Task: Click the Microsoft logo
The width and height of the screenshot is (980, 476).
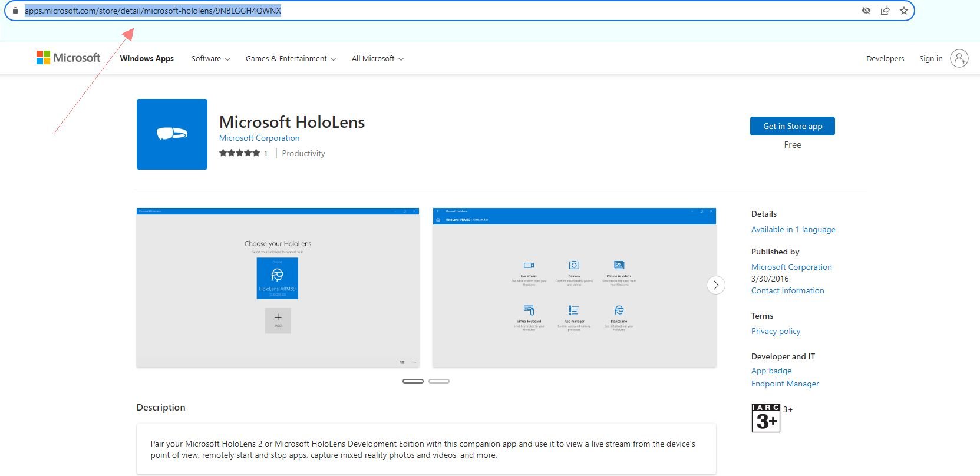Action: (x=68, y=58)
